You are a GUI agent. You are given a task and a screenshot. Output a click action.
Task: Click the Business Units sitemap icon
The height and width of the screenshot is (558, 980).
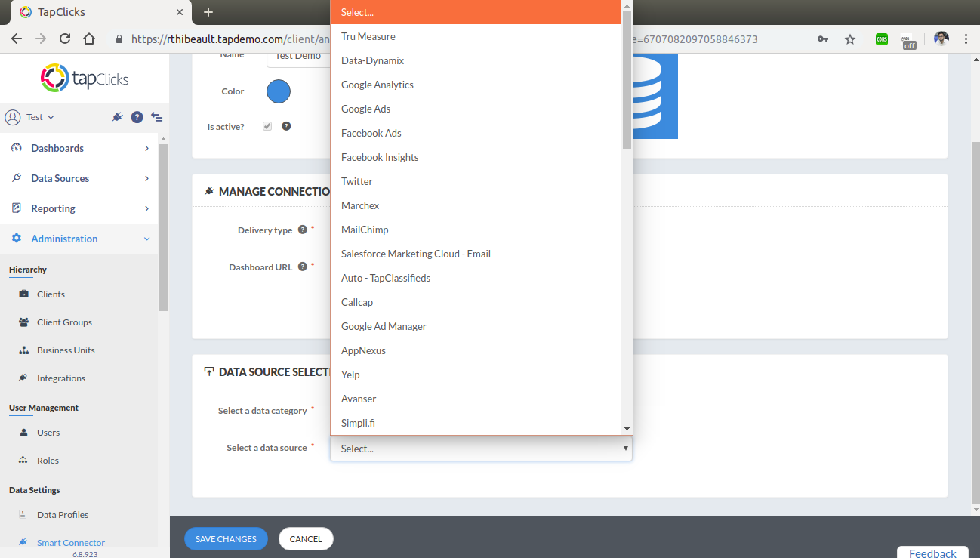(x=23, y=350)
